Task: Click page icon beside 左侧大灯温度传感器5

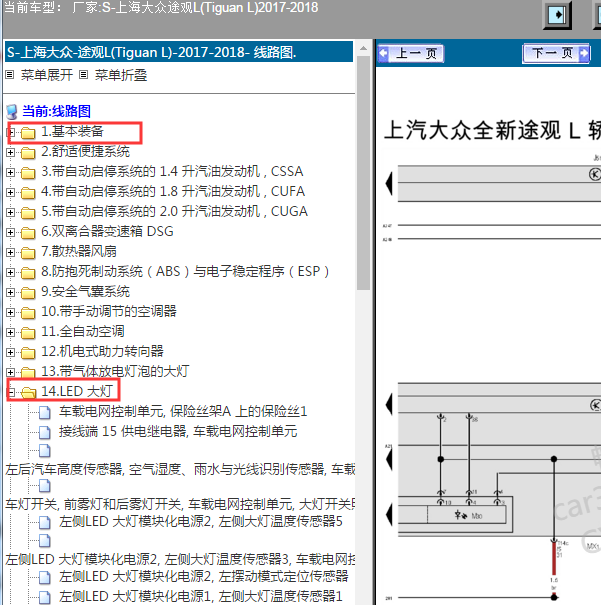Action: click(x=45, y=523)
